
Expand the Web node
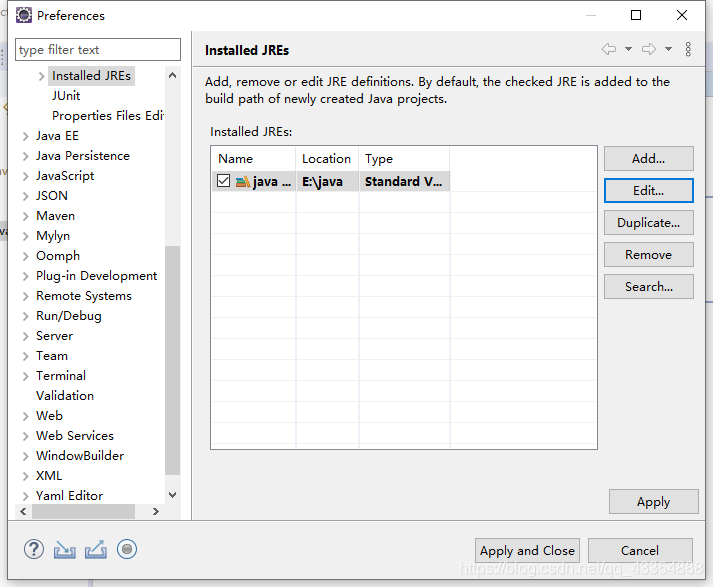coord(25,416)
